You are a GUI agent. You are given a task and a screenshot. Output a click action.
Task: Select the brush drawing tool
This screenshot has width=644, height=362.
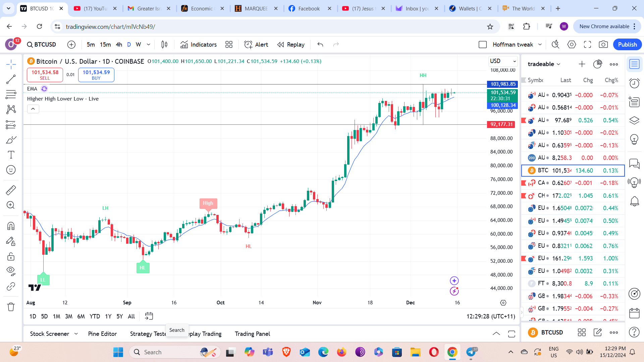11,140
